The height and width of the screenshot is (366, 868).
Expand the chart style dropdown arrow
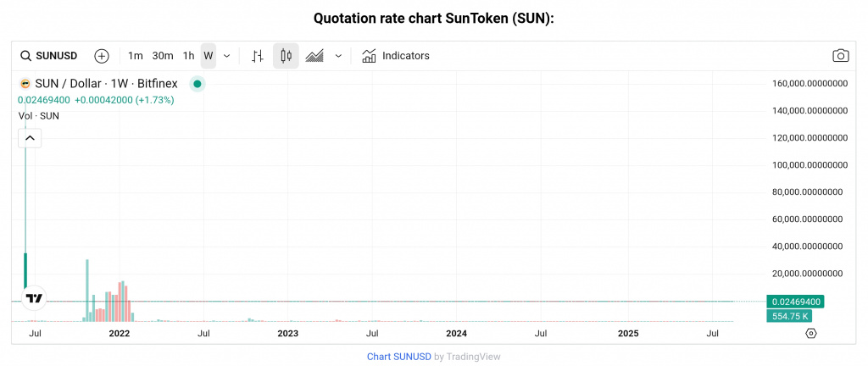[338, 56]
